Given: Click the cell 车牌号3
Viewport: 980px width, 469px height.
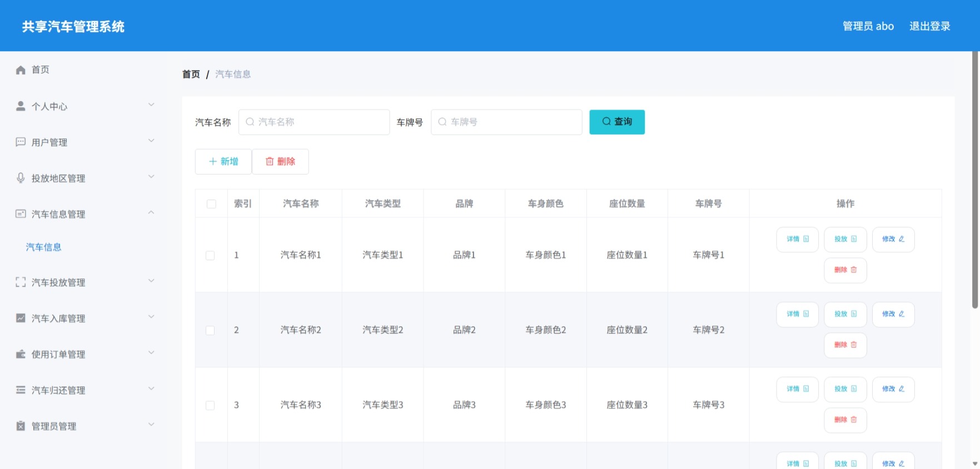Looking at the screenshot, I should click(x=709, y=405).
